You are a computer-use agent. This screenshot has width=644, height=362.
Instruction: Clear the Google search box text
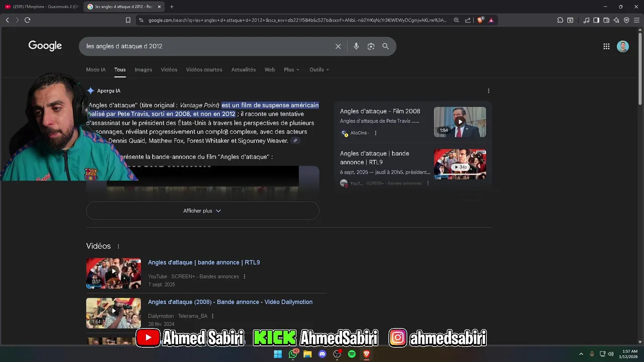tap(338, 46)
